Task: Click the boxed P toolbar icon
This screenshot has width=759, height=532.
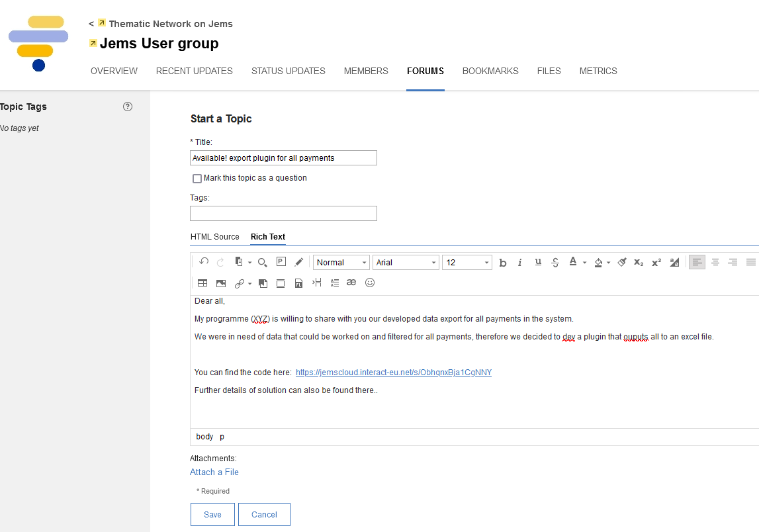Action: click(281, 262)
